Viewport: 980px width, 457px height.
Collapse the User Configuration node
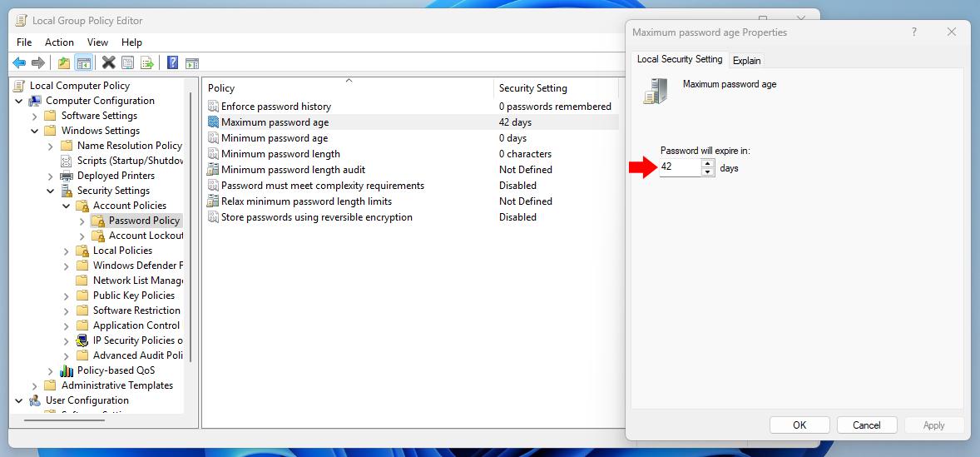[19, 400]
